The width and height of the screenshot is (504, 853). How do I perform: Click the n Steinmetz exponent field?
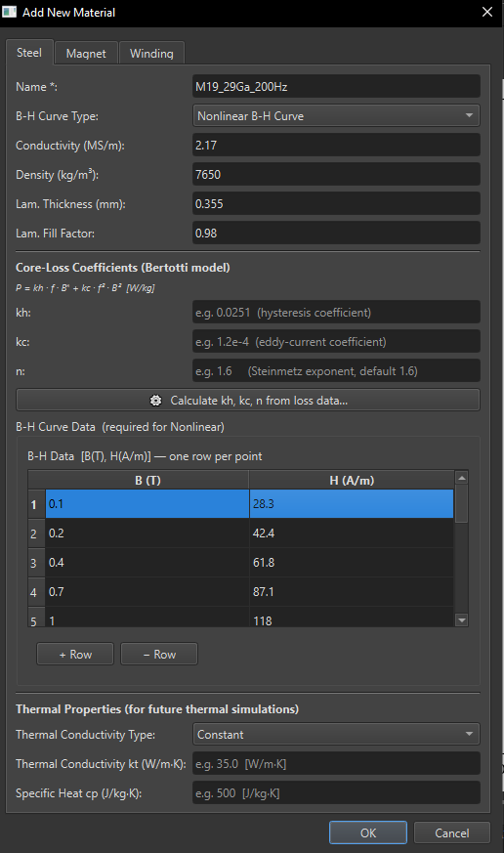[336, 371]
